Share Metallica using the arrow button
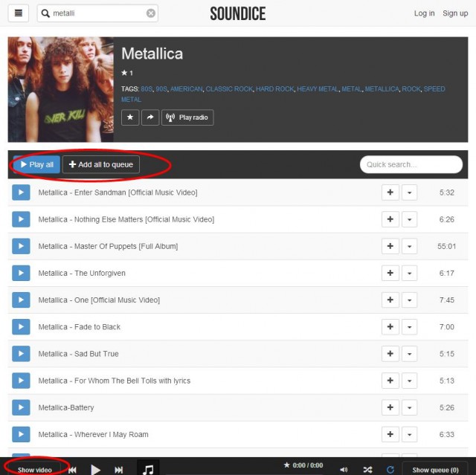This screenshot has height=475, width=476. tap(150, 117)
